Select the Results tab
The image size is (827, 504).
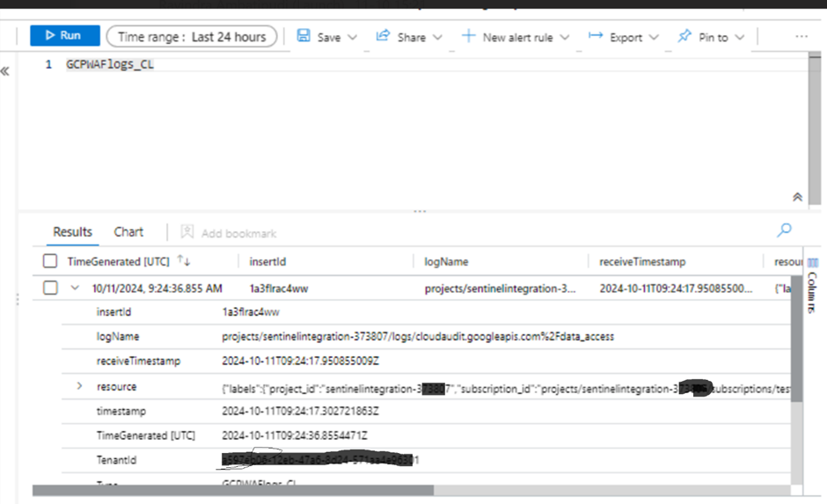(x=72, y=232)
